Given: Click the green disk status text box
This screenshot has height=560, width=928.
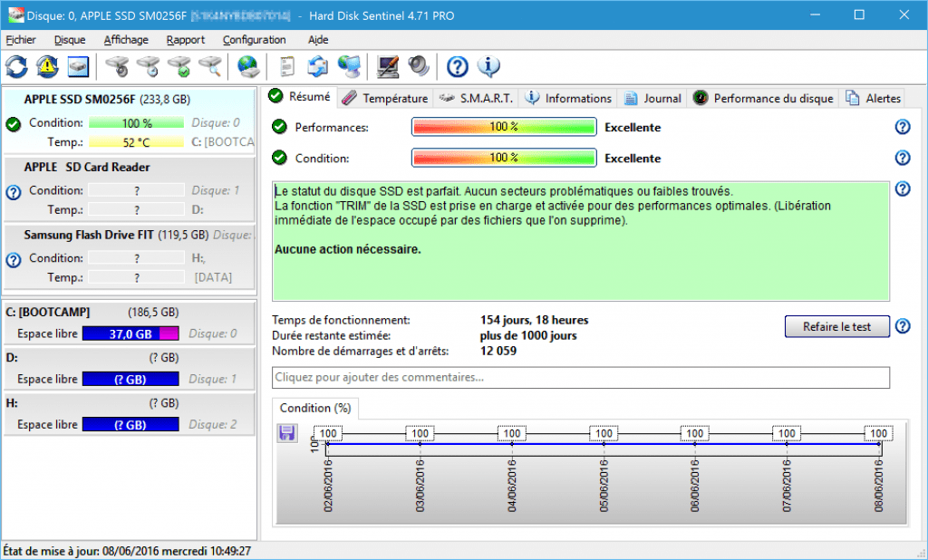Looking at the screenshot, I should 581,241.
